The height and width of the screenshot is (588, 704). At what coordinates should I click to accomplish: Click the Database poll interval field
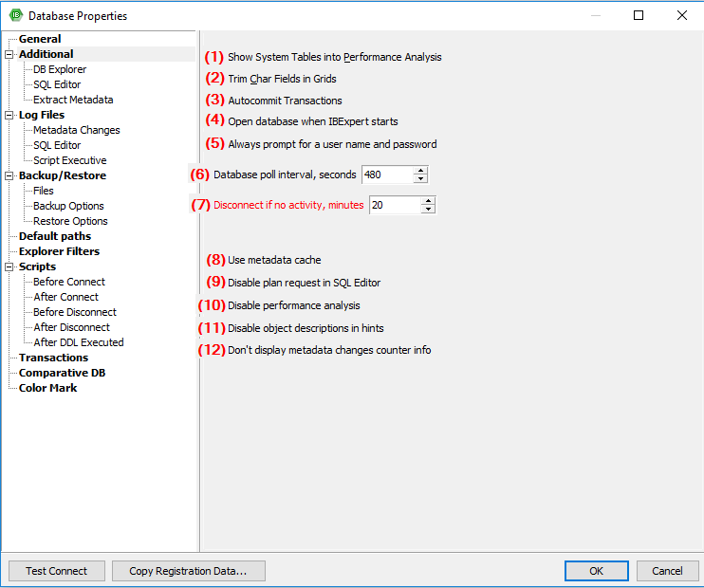(x=387, y=175)
